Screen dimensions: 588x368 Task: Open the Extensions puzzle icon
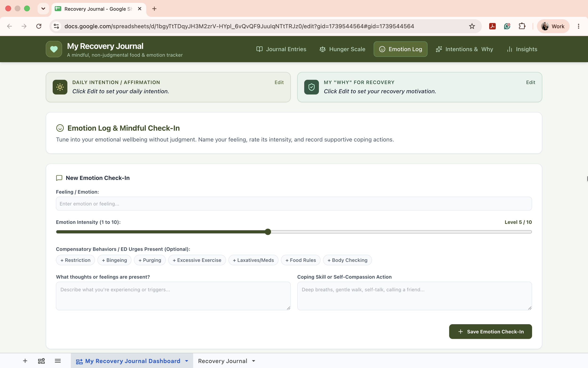pos(522,26)
